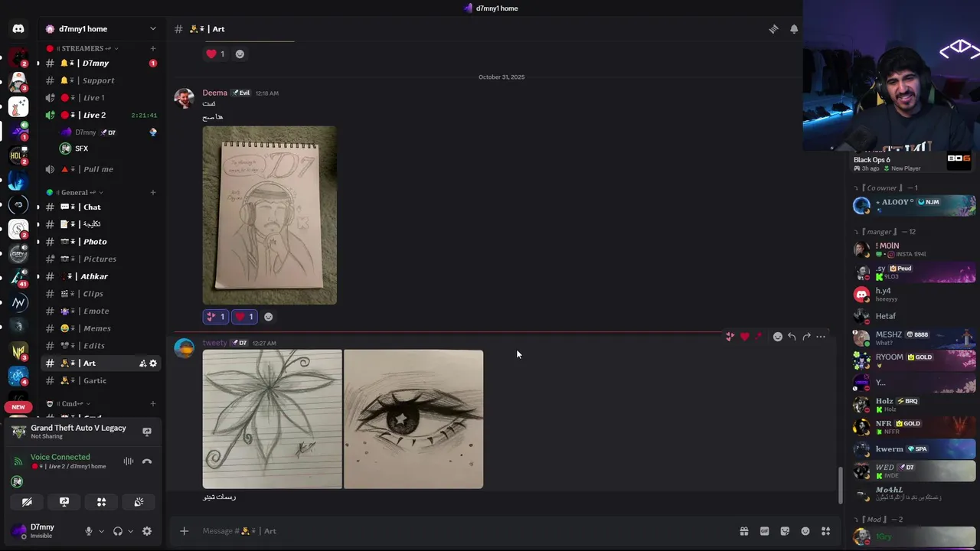Open the Voice Connected details
The width and height of the screenshot is (980, 551).
point(60,457)
